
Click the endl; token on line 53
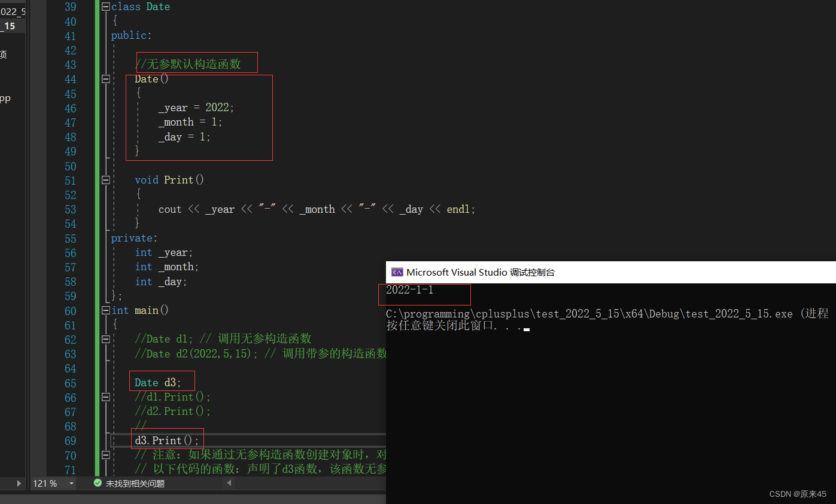click(461, 209)
